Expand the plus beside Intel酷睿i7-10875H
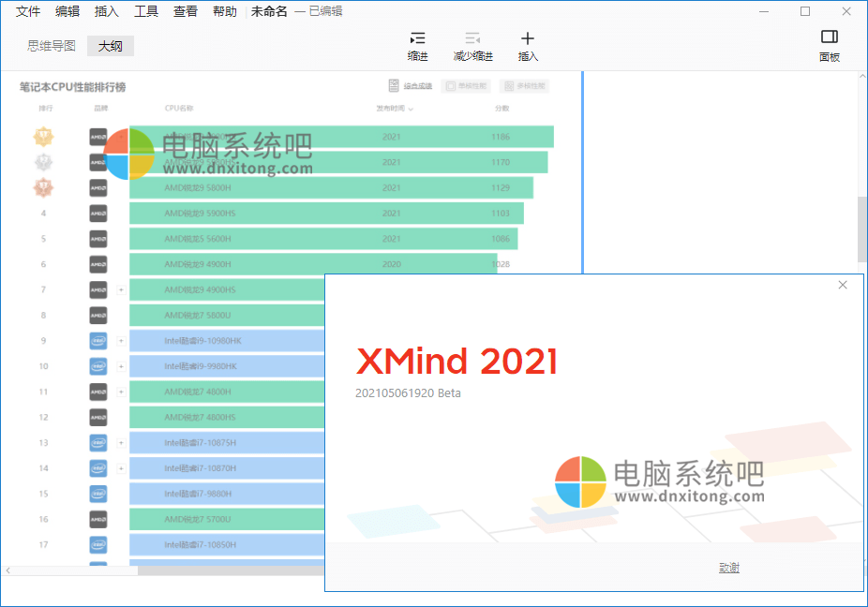The height and width of the screenshot is (607, 868). [121, 442]
